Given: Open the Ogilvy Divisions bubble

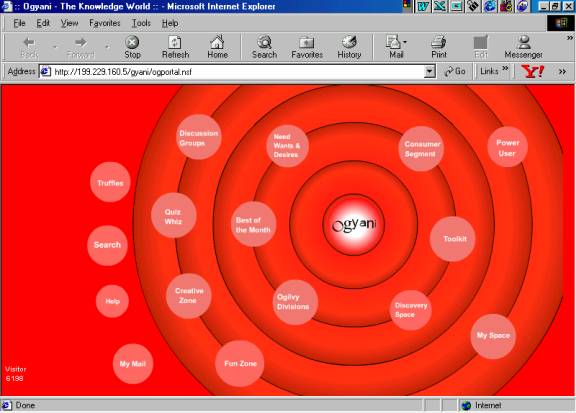Looking at the screenshot, I should point(295,302).
